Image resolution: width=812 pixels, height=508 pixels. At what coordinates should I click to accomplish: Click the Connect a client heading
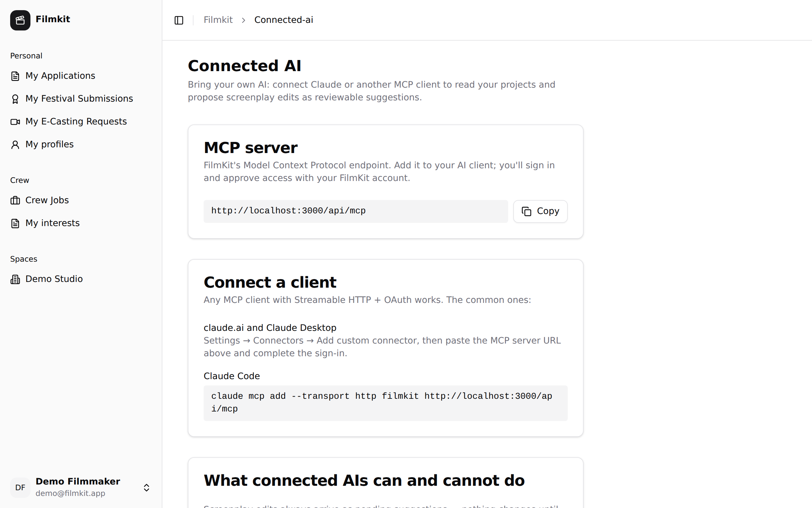[270, 282]
